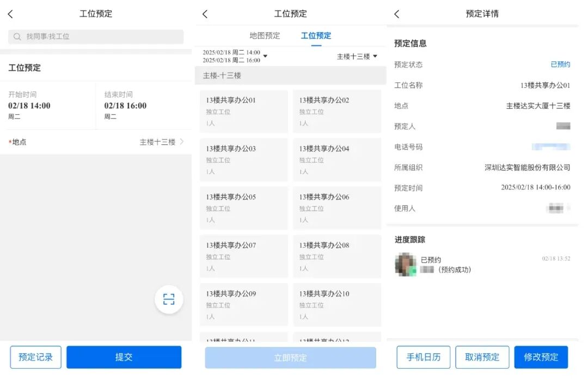The height and width of the screenshot is (380, 588).
Task: Tap the floating scan icon
Action: 169,299
